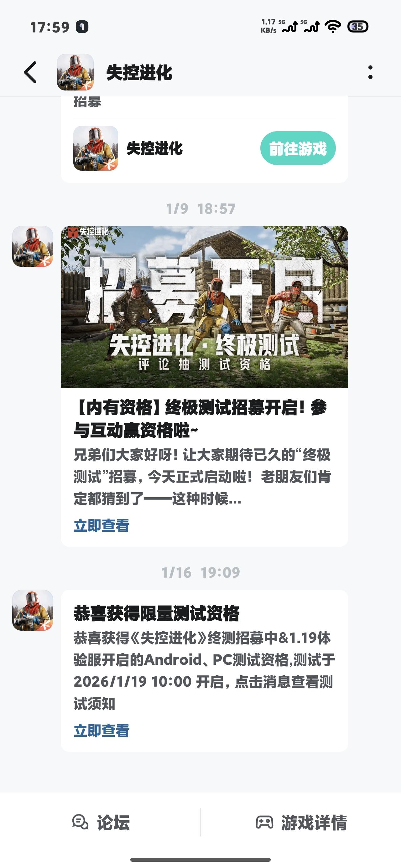401x868 pixels.
Task: Tap the 论坛 chat bubble icon
Action: coord(80,822)
